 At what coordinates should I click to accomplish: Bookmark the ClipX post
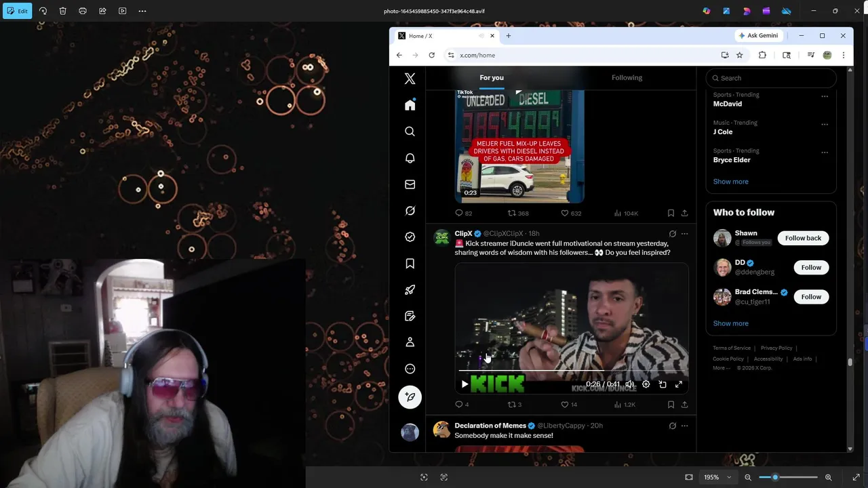(x=671, y=405)
